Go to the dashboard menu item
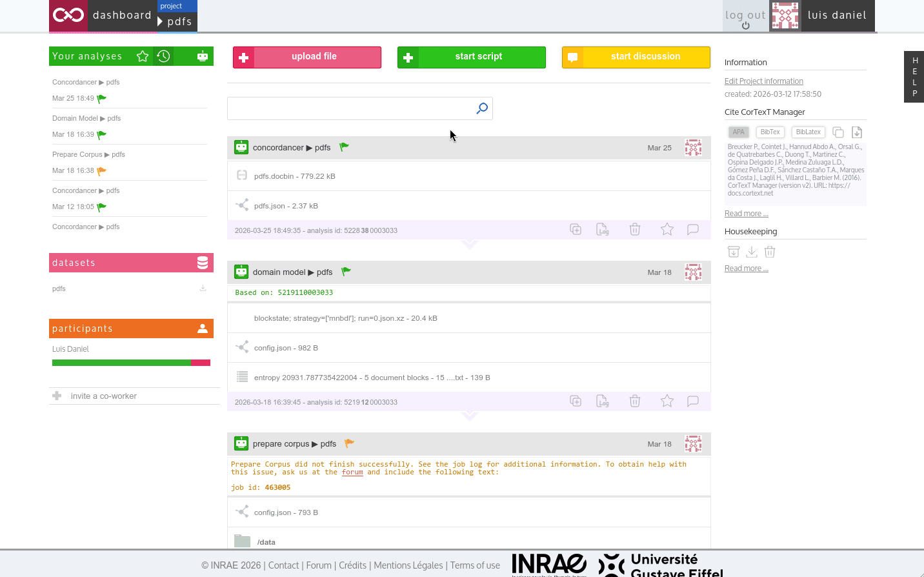 point(122,15)
